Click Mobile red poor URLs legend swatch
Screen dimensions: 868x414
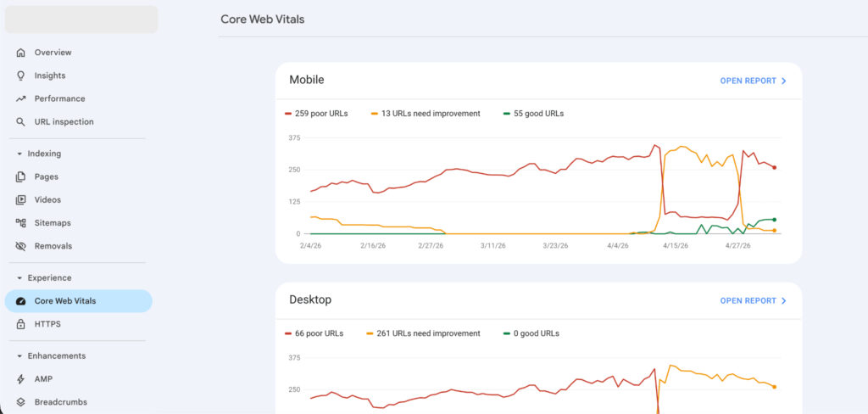[x=288, y=114]
